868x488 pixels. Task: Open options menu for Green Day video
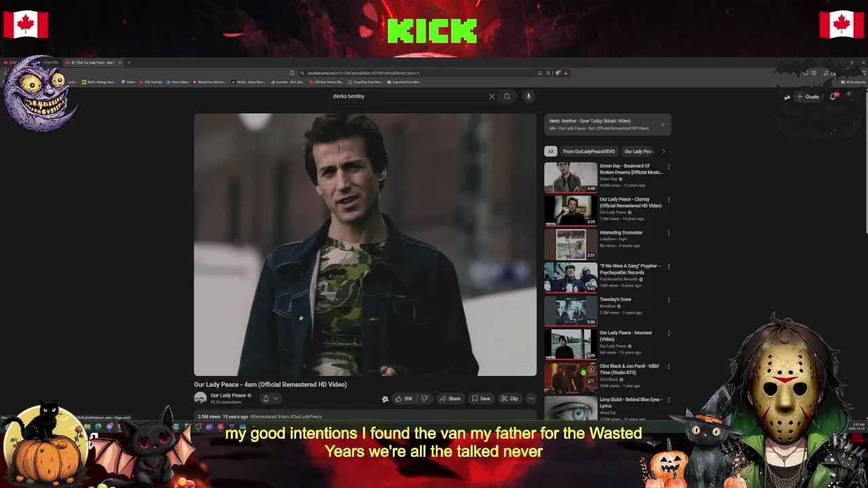tap(669, 166)
